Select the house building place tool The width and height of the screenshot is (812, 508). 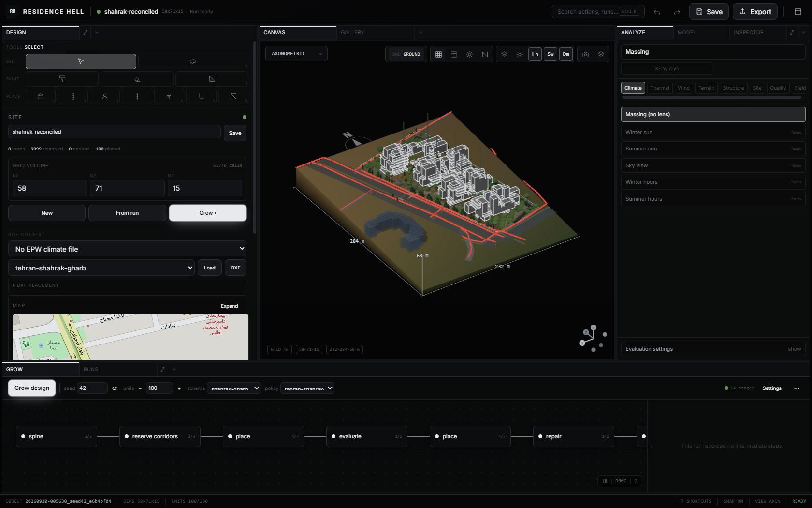41,96
